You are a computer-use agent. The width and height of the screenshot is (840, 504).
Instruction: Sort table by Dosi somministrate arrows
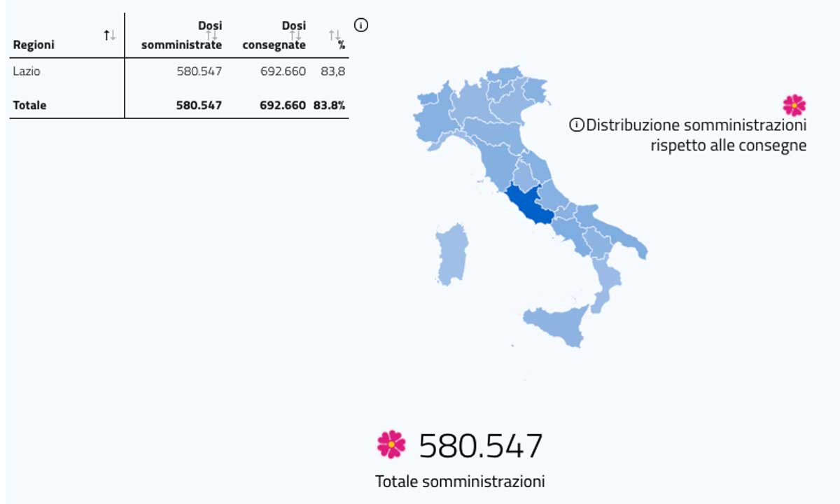click(x=213, y=35)
